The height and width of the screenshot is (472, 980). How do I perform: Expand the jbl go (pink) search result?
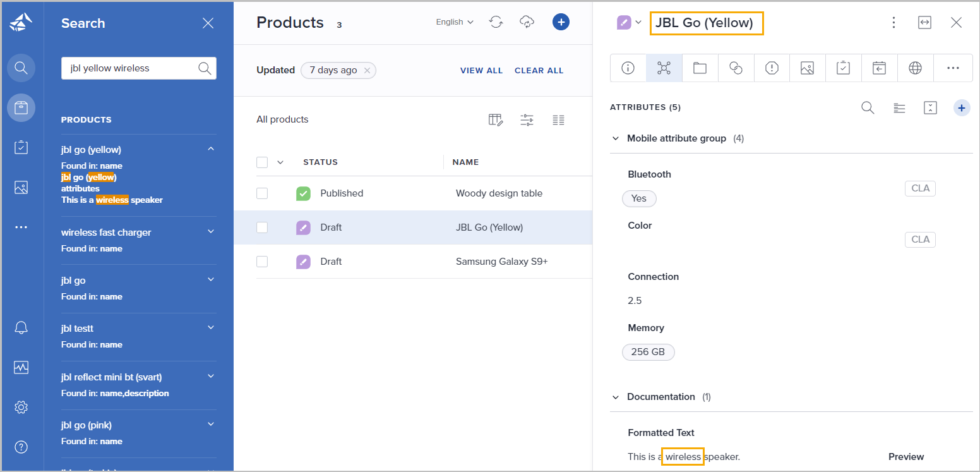[x=211, y=424]
